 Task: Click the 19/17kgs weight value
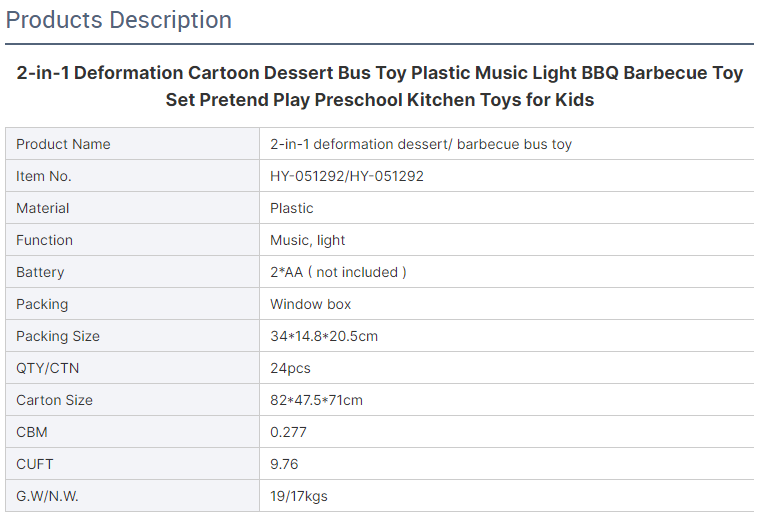click(x=298, y=496)
